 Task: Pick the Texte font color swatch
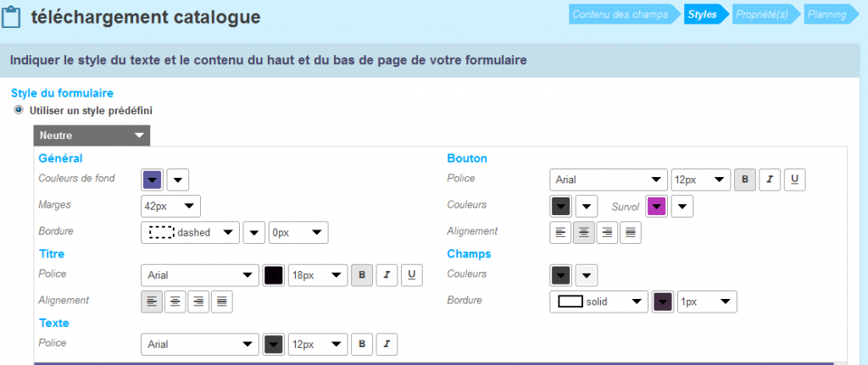coord(274,344)
